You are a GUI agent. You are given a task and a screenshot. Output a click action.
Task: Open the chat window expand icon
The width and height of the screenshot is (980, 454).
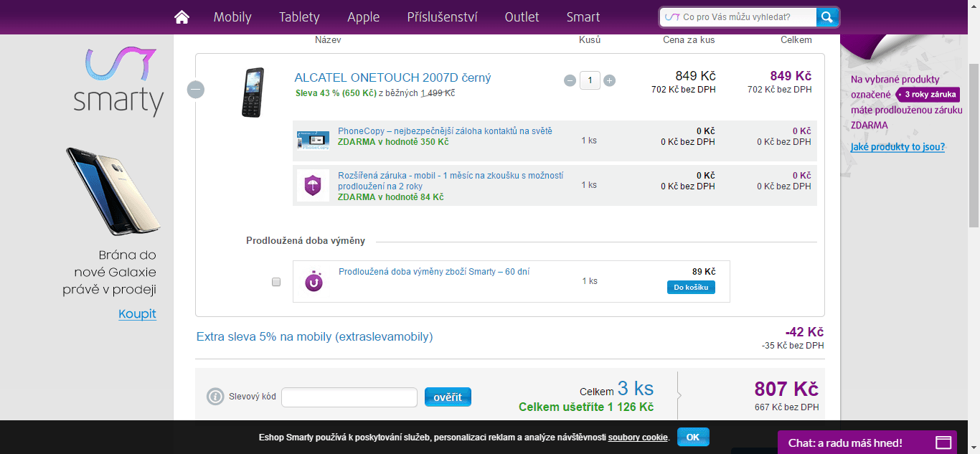(943, 443)
